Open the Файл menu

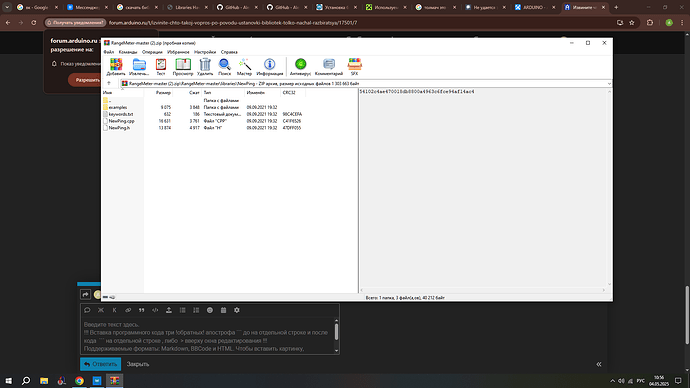click(x=108, y=52)
